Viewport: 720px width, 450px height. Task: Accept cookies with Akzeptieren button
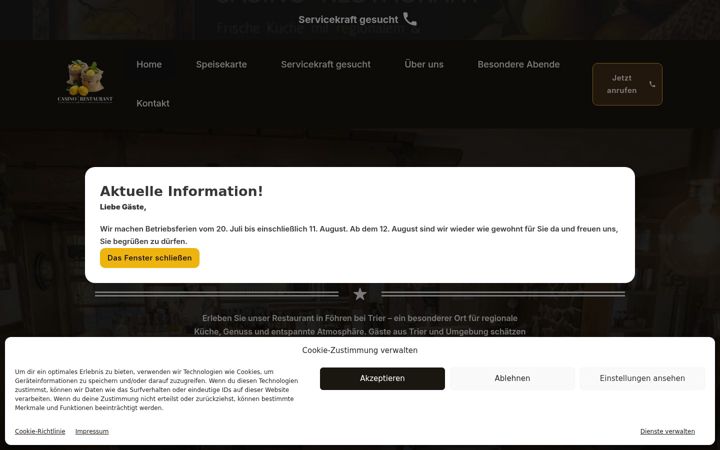(x=382, y=378)
